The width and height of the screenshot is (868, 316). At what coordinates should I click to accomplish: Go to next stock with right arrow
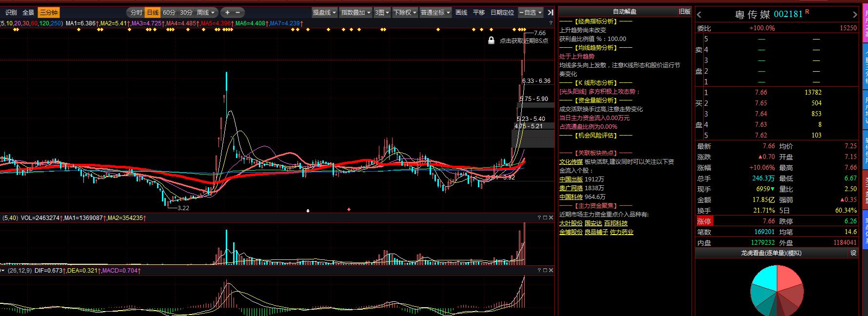(x=854, y=15)
